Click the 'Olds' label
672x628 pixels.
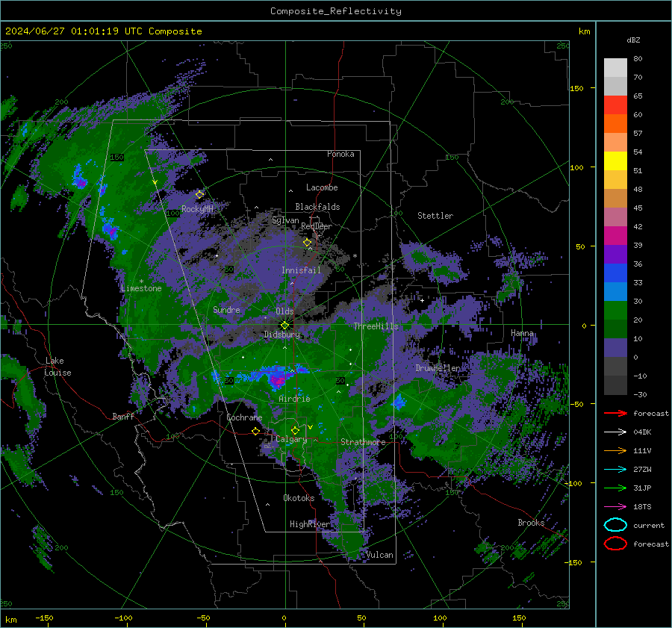click(284, 311)
